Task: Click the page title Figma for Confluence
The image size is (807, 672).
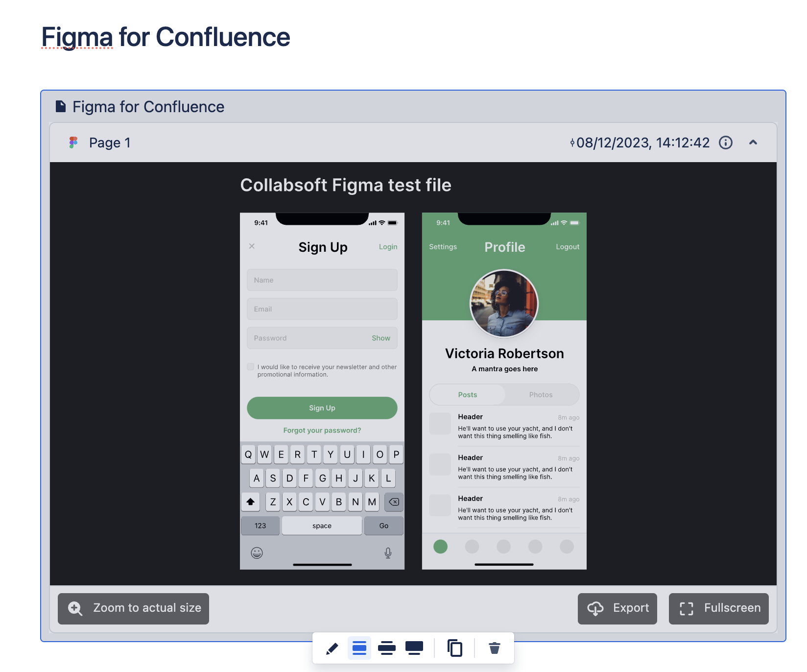Action: (166, 37)
